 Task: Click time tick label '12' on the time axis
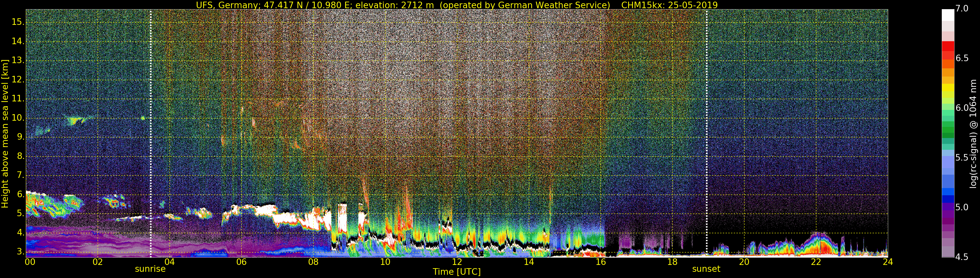pos(457,262)
